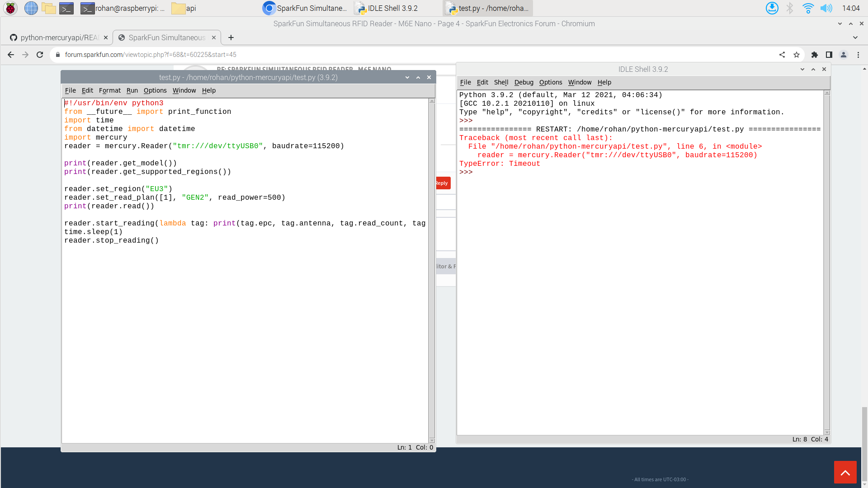Click the red scroll-to-top button
Viewport: 868px width, 488px height.
pyautogui.click(x=845, y=472)
